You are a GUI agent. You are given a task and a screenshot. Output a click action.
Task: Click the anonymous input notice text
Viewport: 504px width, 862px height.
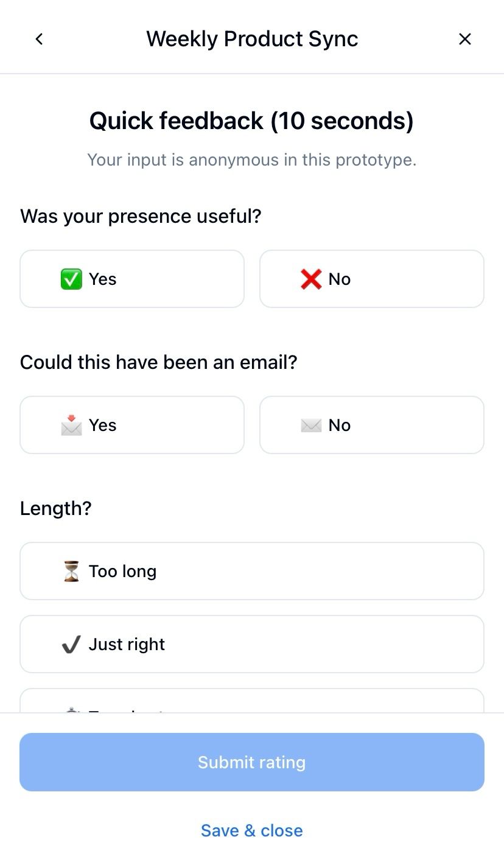click(252, 159)
